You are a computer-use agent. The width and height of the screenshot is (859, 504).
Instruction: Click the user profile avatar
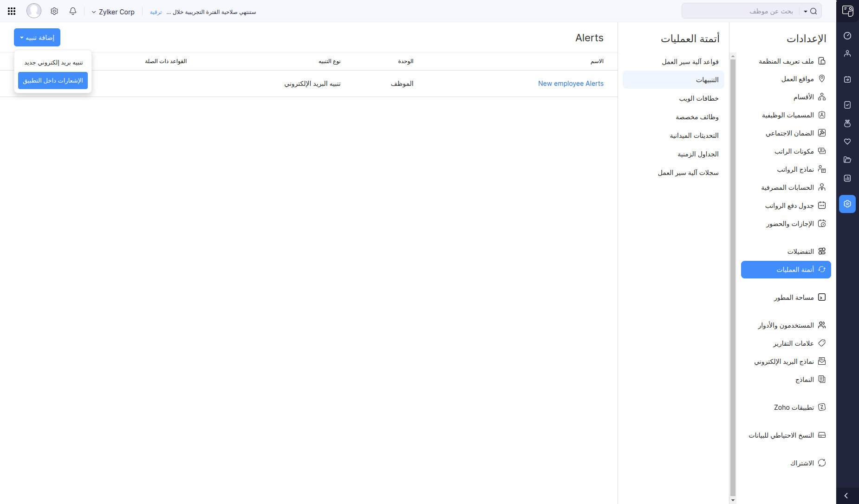pyautogui.click(x=34, y=11)
